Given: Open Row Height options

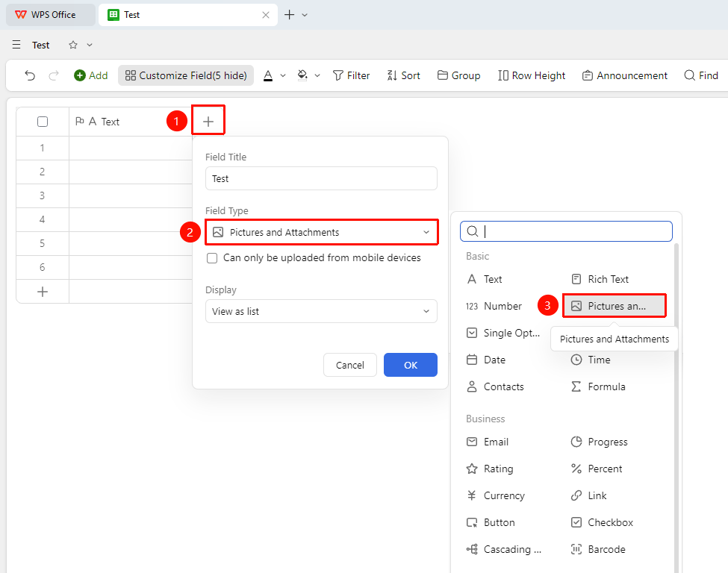Looking at the screenshot, I should [x=532, y=75].
